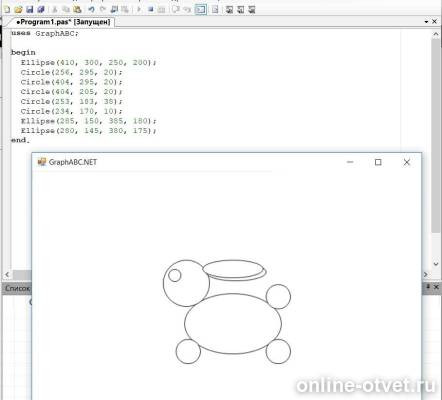
Task: Click the Run (play) icon
Action: pos(139,9)
